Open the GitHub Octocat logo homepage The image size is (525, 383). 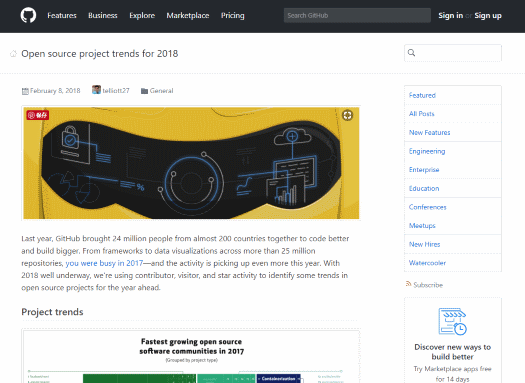coord(28,15)
